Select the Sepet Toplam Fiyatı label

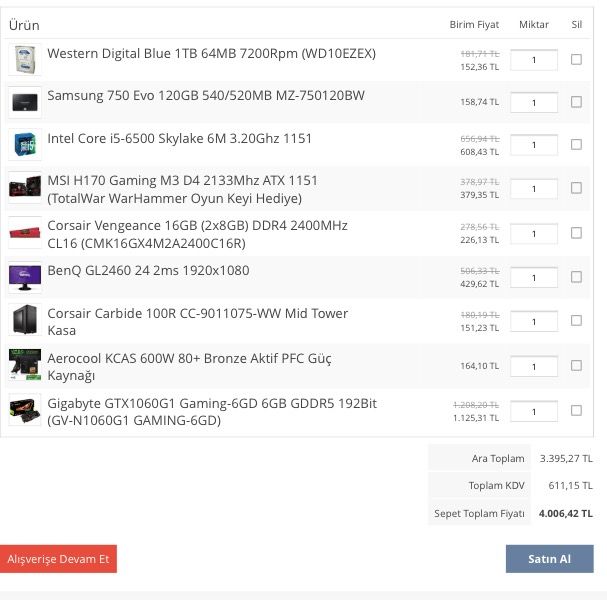[479, 514]
